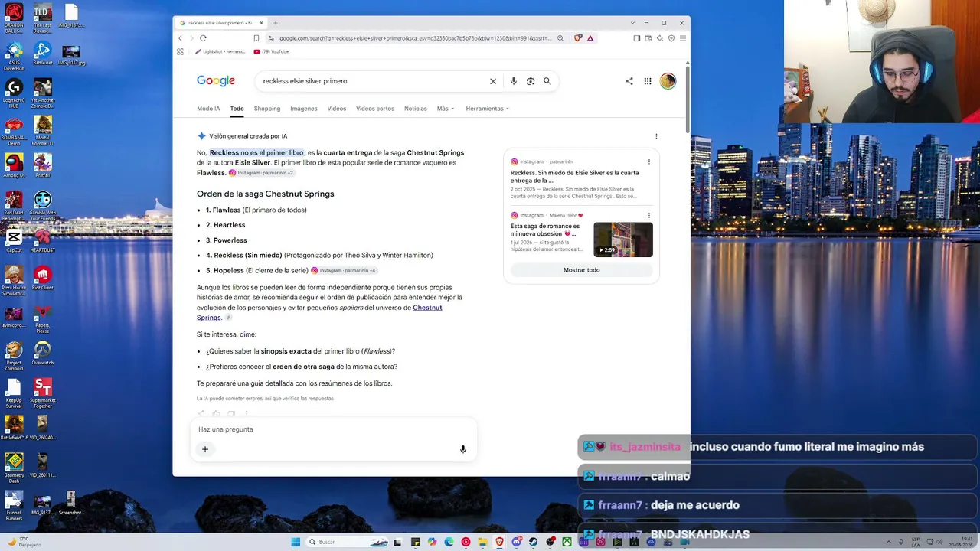Open Windows Start menu
Screen dimensions: 980x551
296,542
